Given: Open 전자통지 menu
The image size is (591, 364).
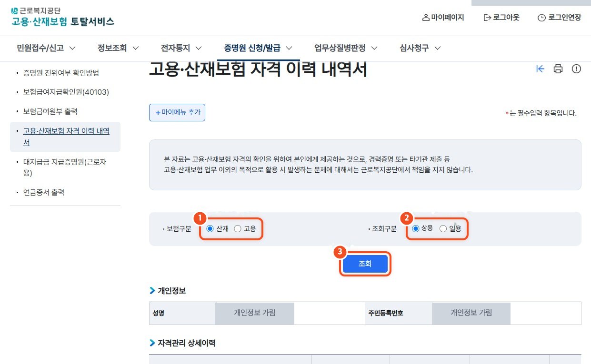Looking at the screenshot, I should (x=181, y=48).
